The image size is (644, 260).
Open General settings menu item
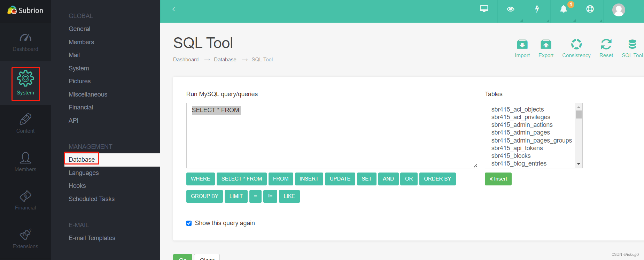click(x=79, y=29)
